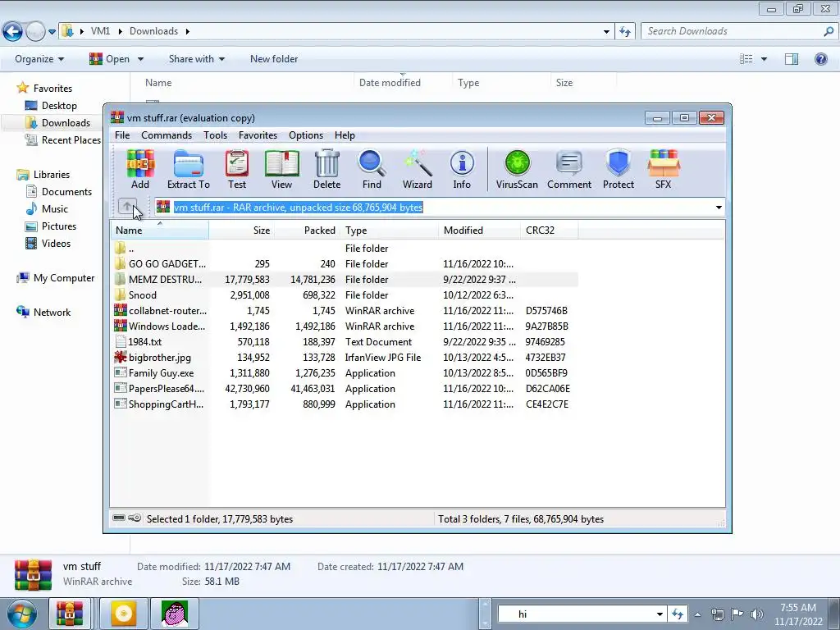
Task: Open the View file tool
Action: (282, 169)
